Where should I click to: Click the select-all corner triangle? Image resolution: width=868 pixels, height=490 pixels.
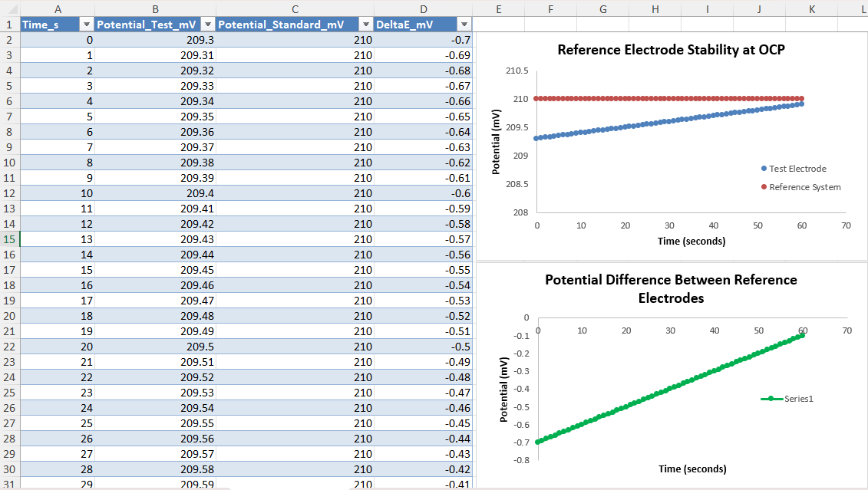(x=12, y=9)
